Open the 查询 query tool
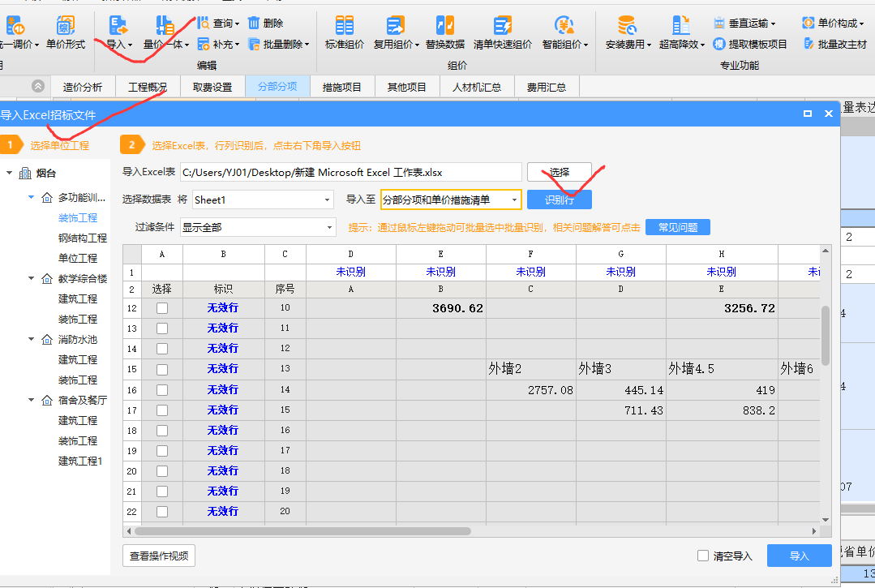Viewport: 875px width, 588px height. tap(218, 24)
